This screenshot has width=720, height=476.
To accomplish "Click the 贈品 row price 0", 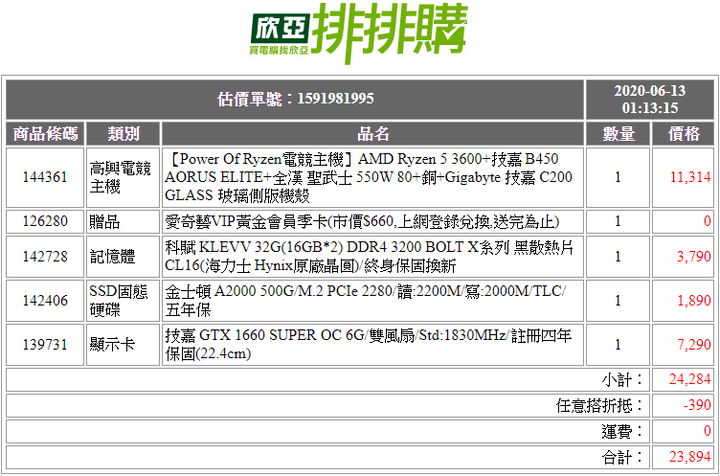I will [x=707, y=221].
